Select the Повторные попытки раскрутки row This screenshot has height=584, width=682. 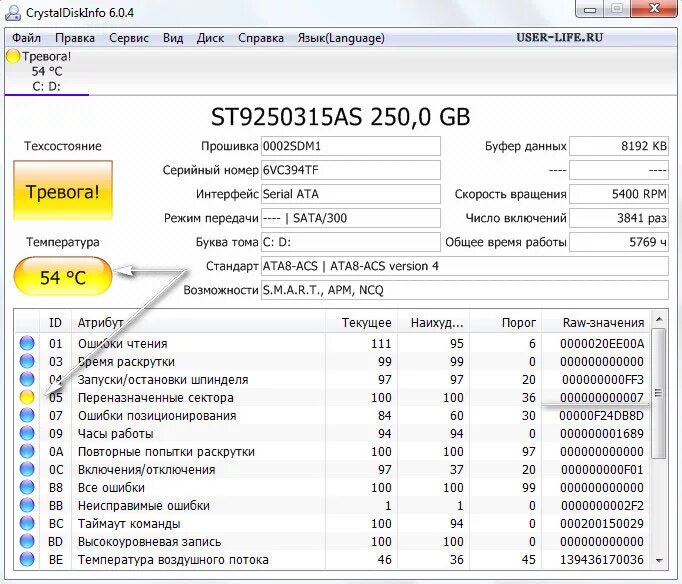coord(333,451)
